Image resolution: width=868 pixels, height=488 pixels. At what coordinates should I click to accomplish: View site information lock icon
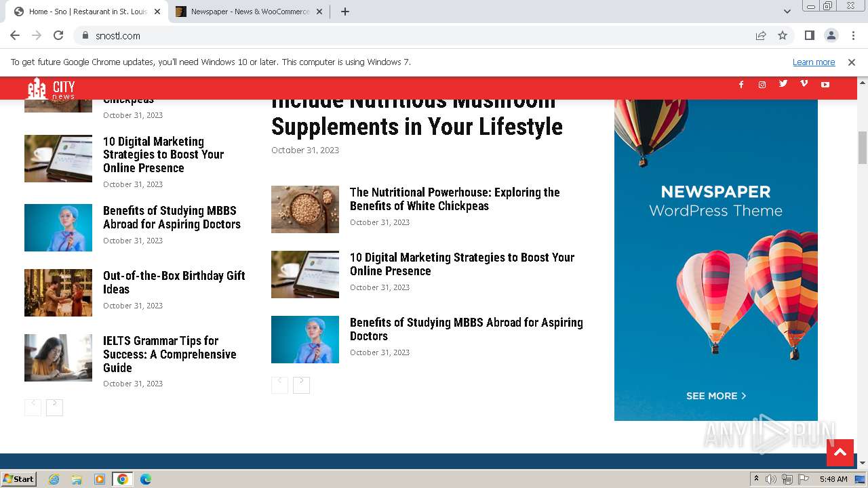coord(85,36)
